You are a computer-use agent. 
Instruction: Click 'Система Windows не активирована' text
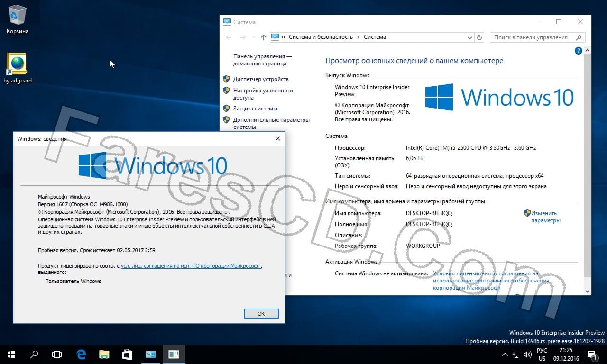tap(381, 273)
